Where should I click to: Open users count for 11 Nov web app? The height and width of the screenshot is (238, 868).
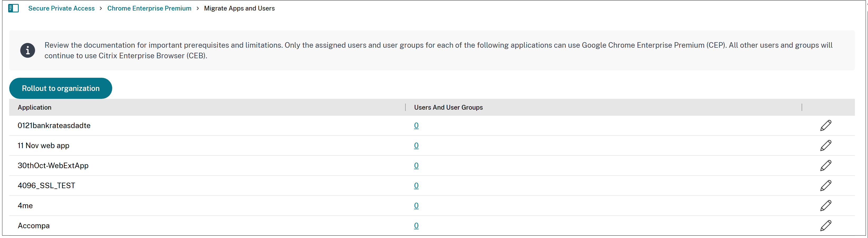point(416,145)
